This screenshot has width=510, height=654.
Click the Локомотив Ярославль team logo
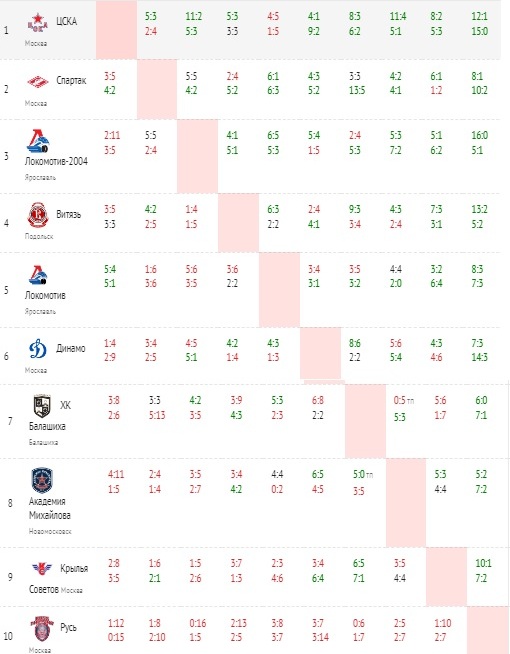click(x=38, y=275)
